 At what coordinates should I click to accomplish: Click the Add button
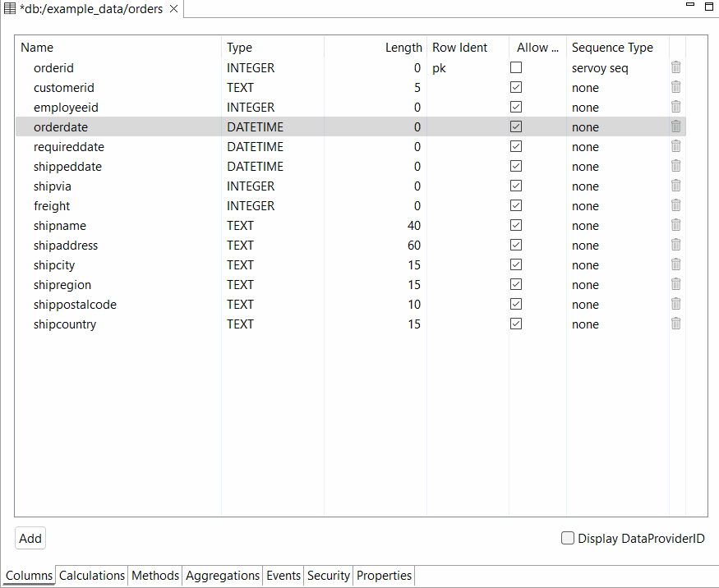click(30, 539)
